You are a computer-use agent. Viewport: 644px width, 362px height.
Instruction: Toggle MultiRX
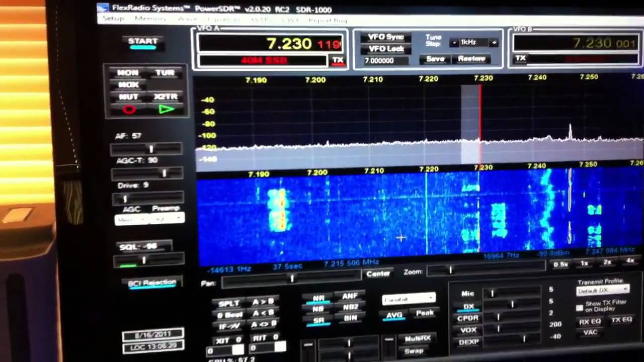417,339
